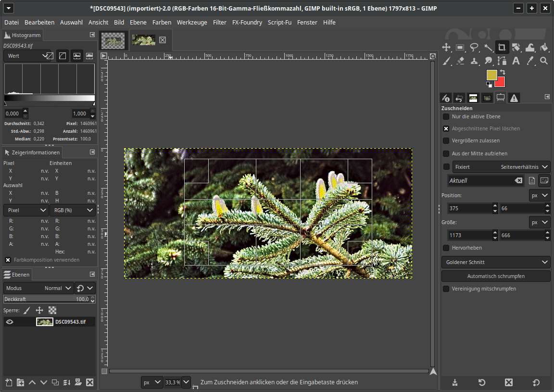Open the 'Goldener Schnitt' guides dropdown
This screenshot has width=554, height=392.
(x=495, y=262)
